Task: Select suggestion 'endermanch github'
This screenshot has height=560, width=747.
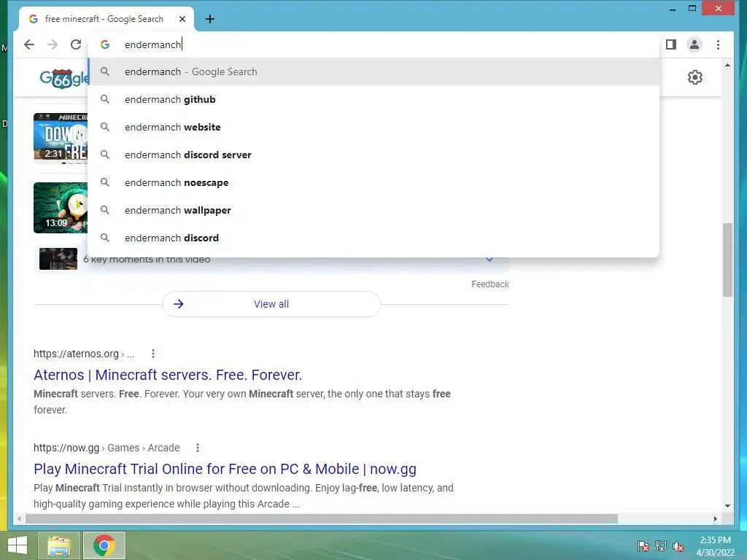Action: 373,99
